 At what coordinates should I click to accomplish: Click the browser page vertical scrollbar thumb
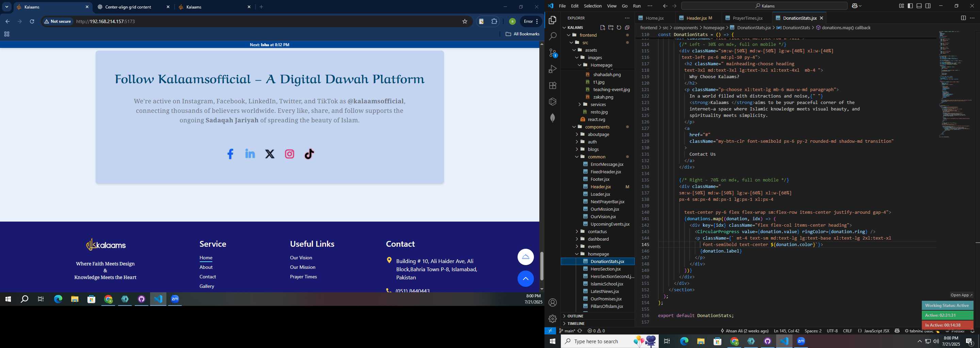[x=542, y=266]
